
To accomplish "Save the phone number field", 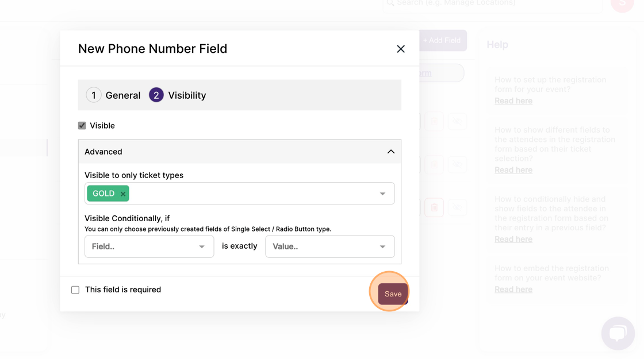I will 393,294.
